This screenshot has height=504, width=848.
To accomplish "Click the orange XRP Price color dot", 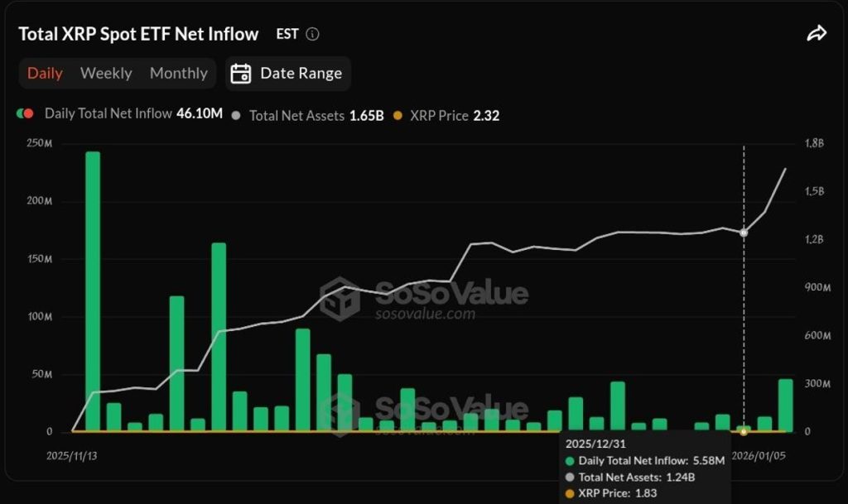I will (x=397, y=116).
